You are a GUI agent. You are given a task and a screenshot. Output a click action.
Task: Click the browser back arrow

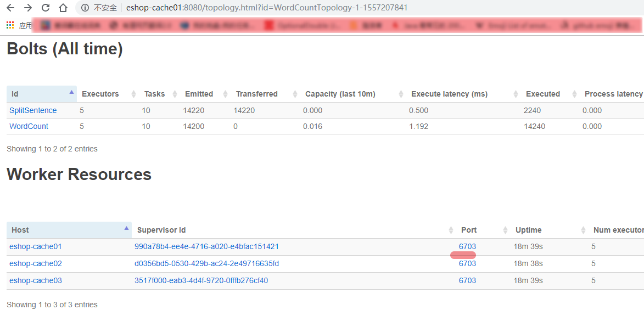10,8
